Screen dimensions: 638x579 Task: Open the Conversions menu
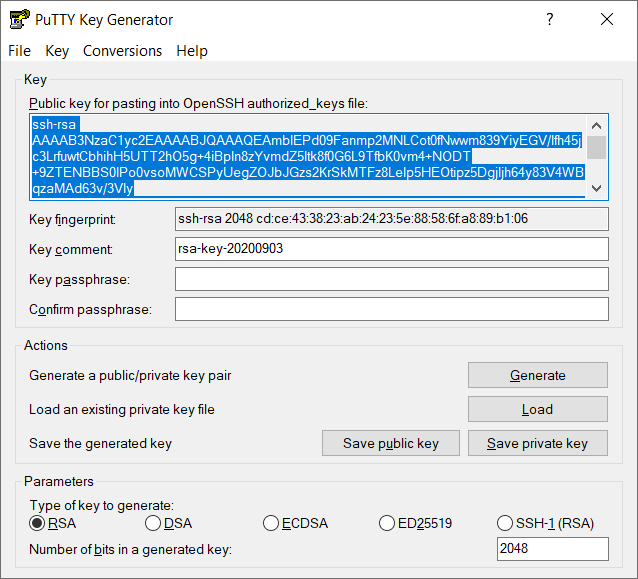122,51
